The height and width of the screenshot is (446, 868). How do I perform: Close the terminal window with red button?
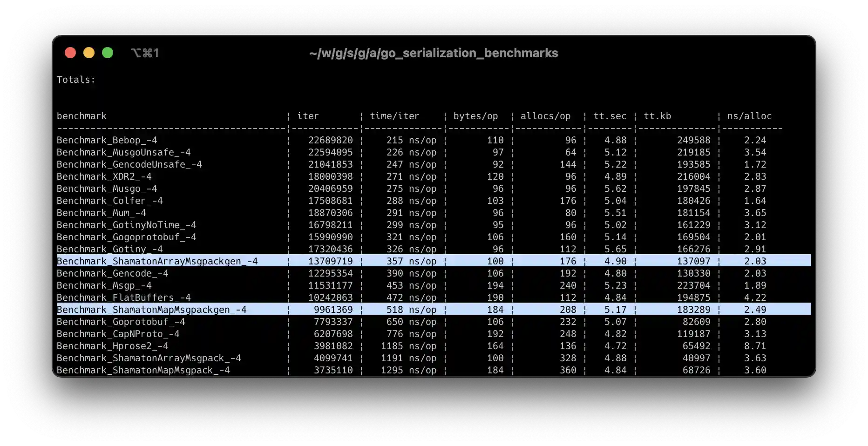[70, 53]
